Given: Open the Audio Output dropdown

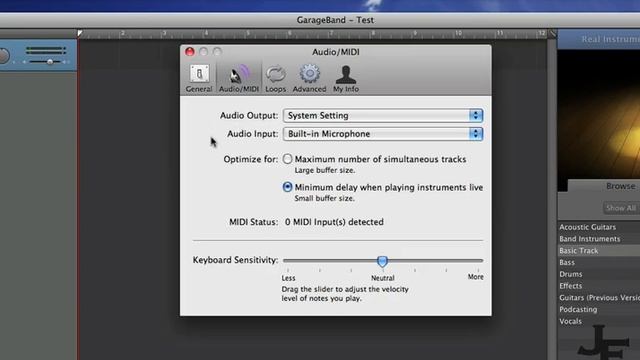Looking at the screenshot, I should (383, 116).
